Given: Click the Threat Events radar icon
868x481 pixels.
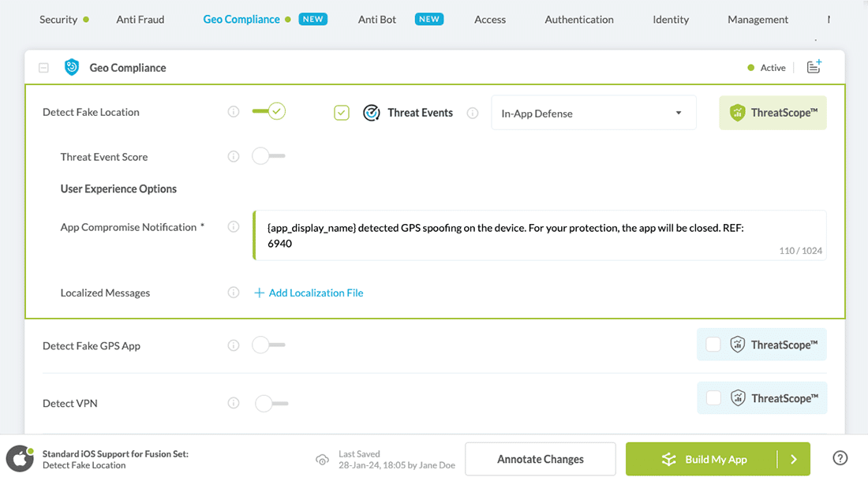Looking at the screenshot, I should [x=371, y=113].
